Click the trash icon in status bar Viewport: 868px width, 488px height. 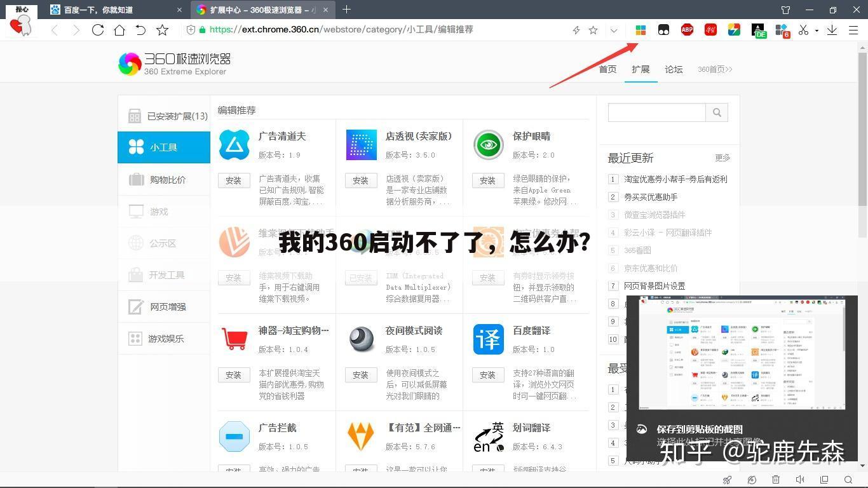(x=776, y=480)
